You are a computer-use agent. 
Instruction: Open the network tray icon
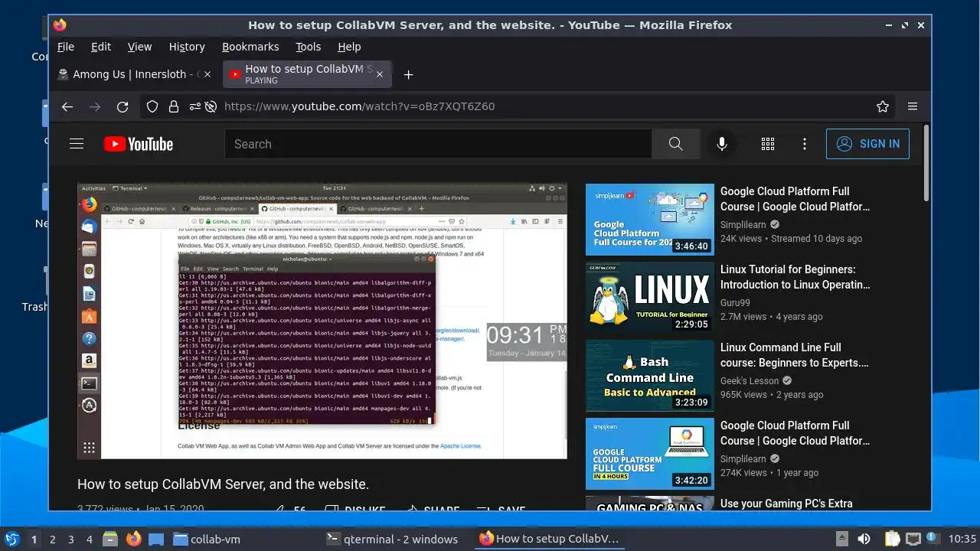tap(913, 539)
